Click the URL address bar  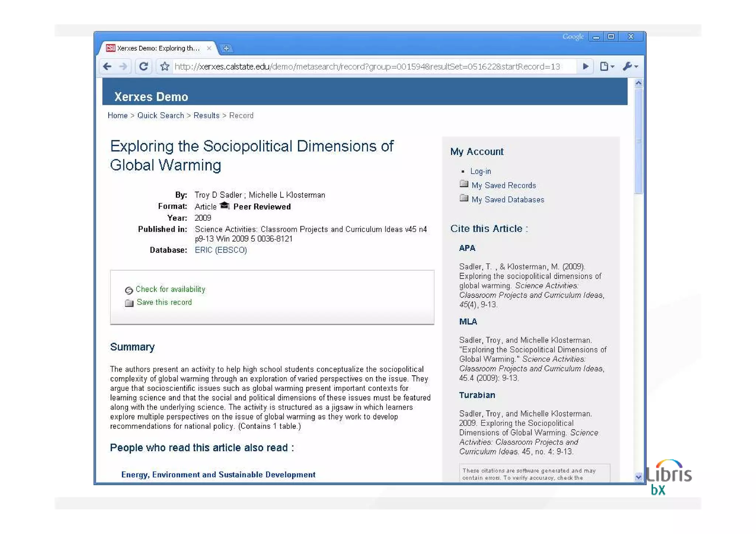click(367, 66)
